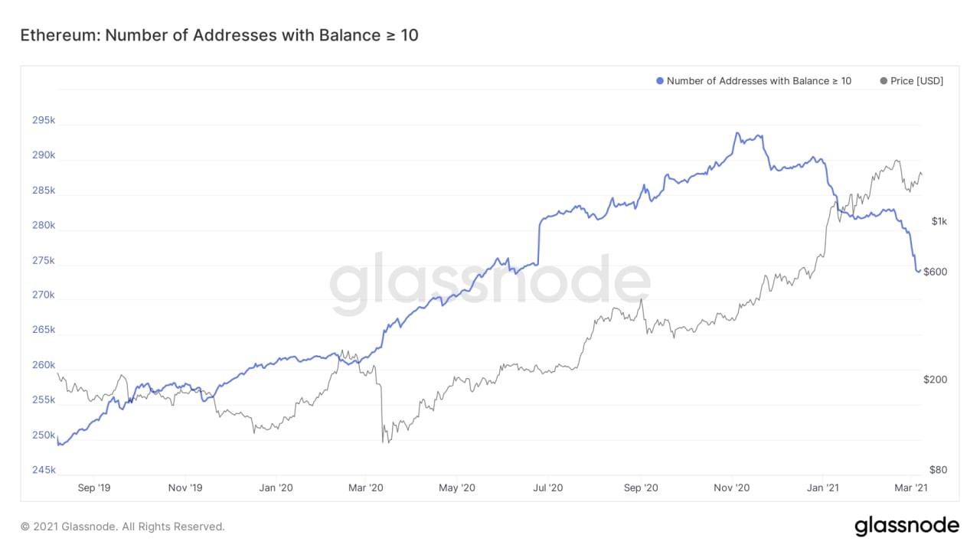
Task: Click the blue Number of Addresses legend dot
Action: (x=660, y=81)
